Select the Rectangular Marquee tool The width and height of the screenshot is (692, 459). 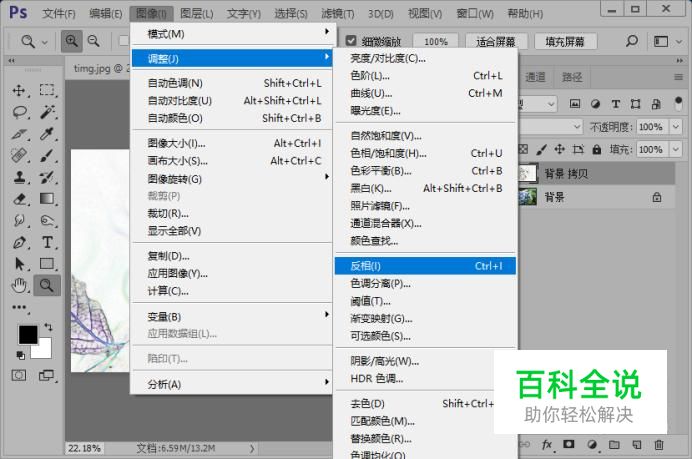tap(47, 90)
